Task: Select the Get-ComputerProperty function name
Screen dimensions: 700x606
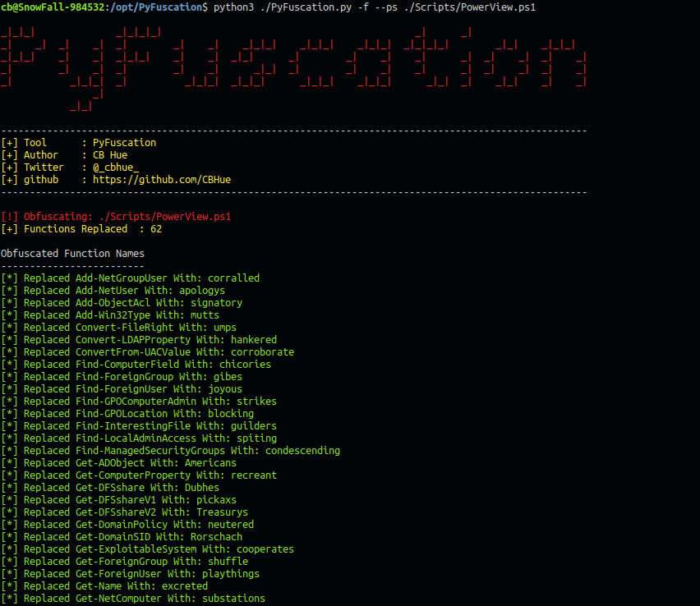Action: click(133, 475)
